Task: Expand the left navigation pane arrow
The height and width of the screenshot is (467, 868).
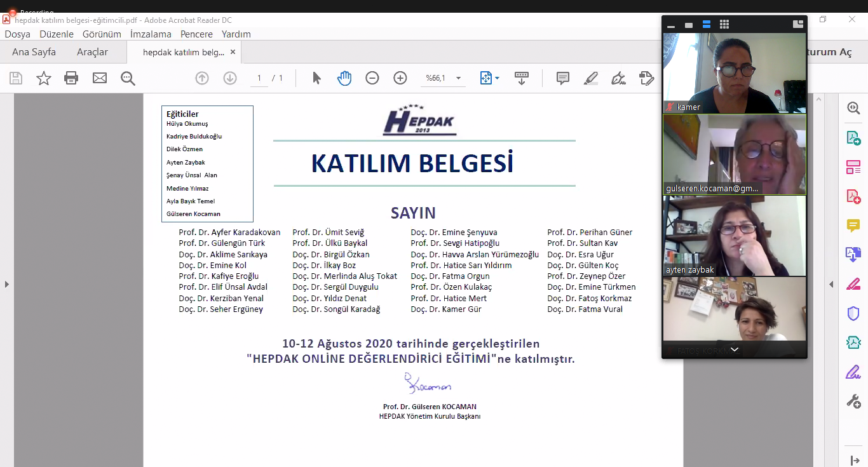Action: point(7,284)
